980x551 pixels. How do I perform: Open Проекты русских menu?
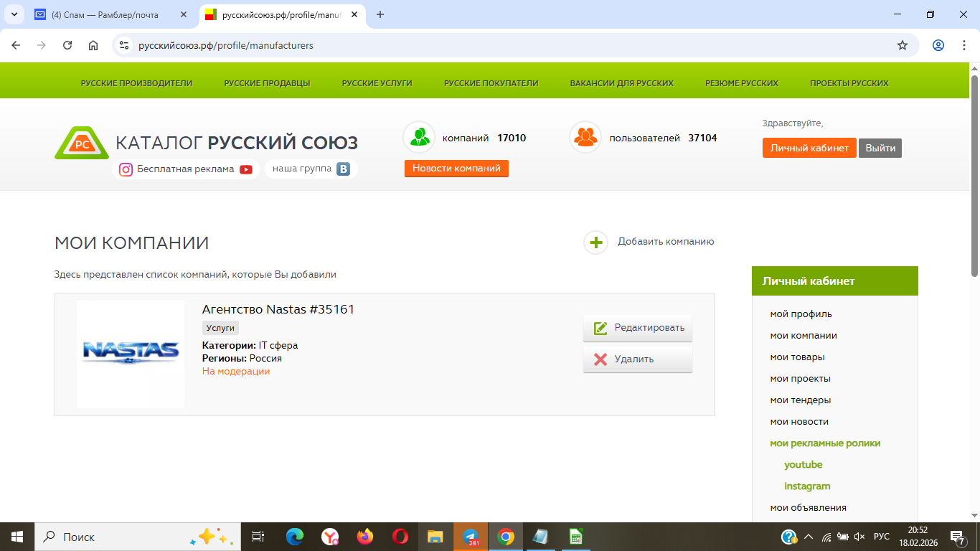pos(849,83)
